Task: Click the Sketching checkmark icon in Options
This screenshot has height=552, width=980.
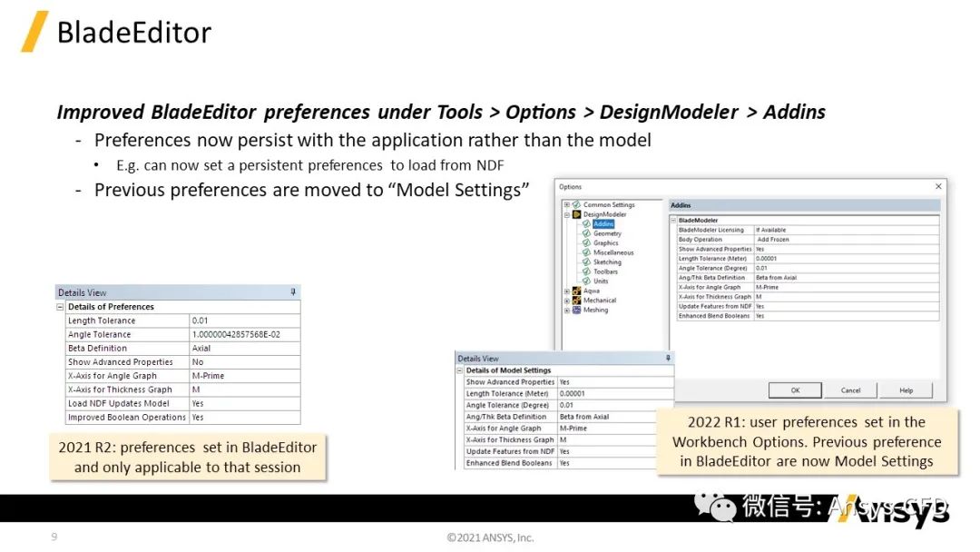Action: [x=586, y=262]
